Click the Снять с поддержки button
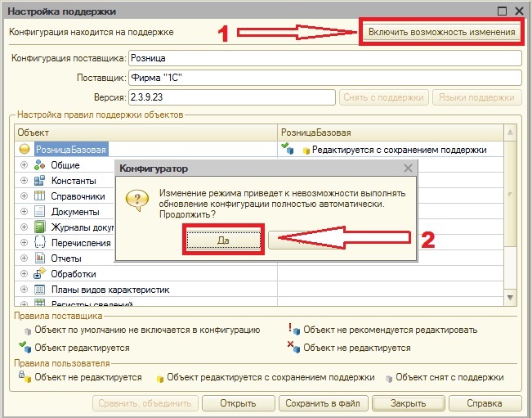The width and height of the screenshot is (532, 418). (x=384, y=97)
